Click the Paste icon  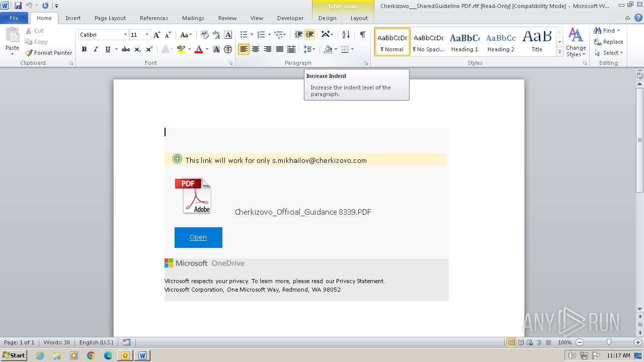12,35
